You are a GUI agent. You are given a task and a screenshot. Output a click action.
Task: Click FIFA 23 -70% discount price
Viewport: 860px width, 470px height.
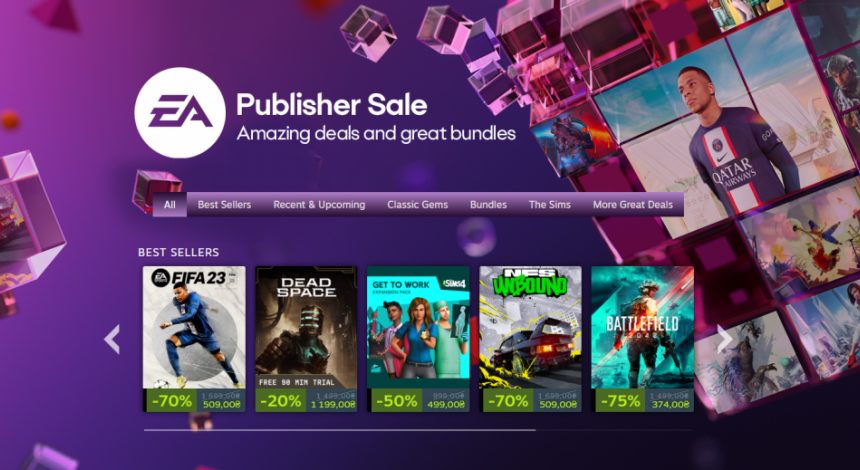click(194, 400)
